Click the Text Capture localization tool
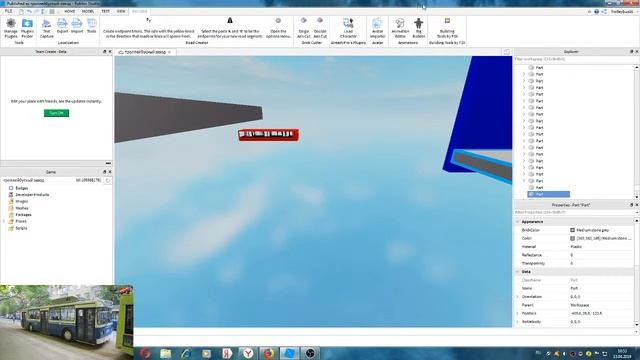The width and height of the screenshot is (640, 360). click(x=47, y=28)
